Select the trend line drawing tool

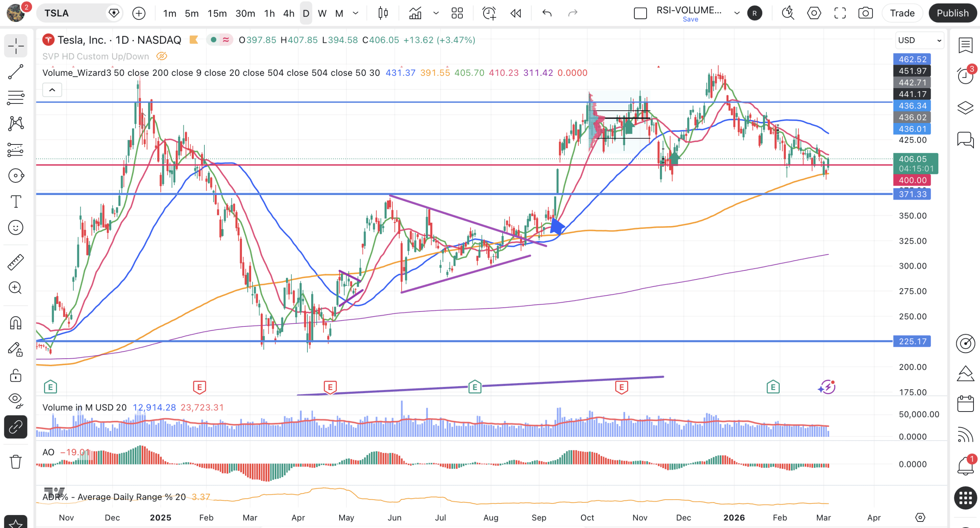[x=16, y=72]
